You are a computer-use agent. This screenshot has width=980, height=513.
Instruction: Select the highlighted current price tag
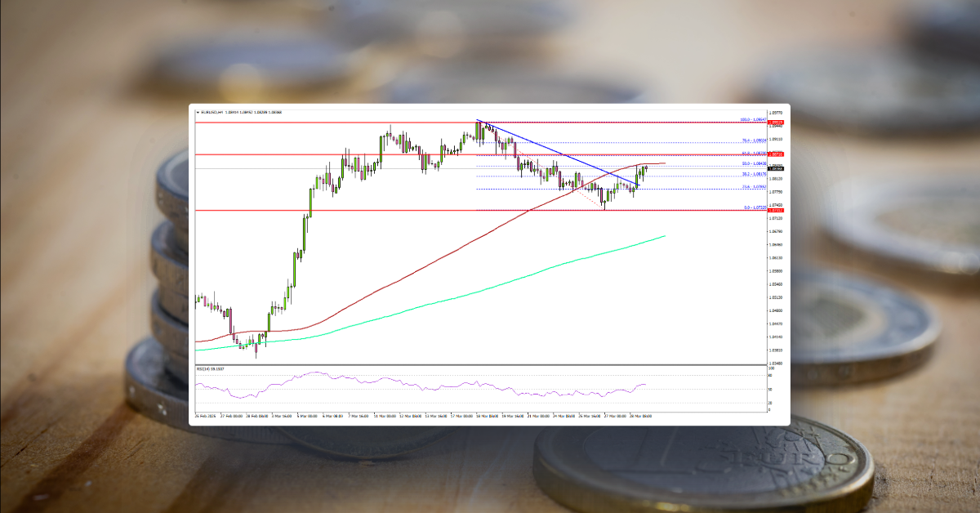[x=775, y=168]
